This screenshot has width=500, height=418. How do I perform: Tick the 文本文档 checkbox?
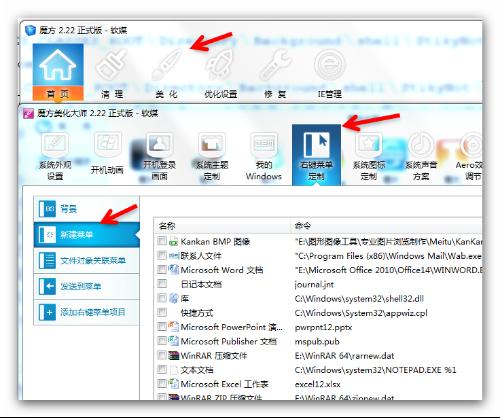point(162,369)
